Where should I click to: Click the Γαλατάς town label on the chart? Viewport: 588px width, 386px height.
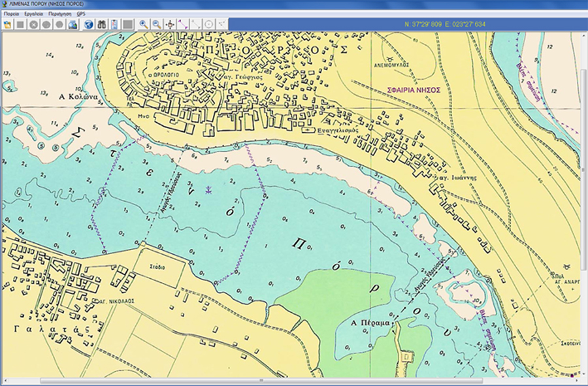[x=52, y=329]
